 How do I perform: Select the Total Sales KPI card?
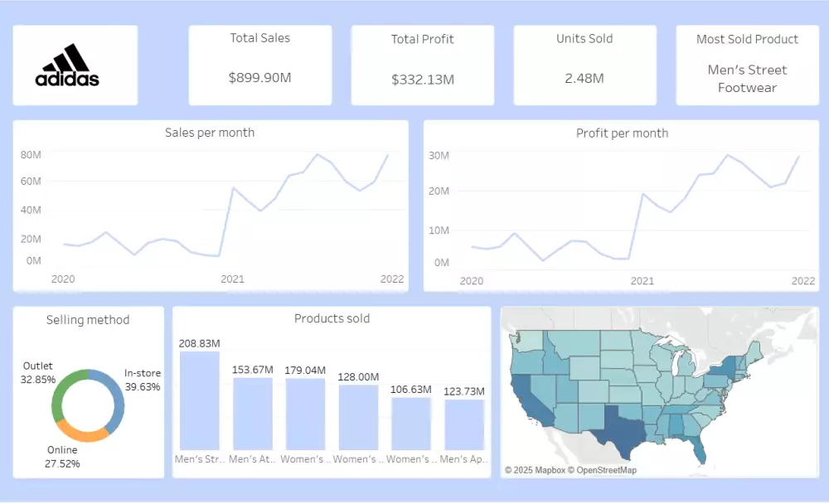[259, 64]
